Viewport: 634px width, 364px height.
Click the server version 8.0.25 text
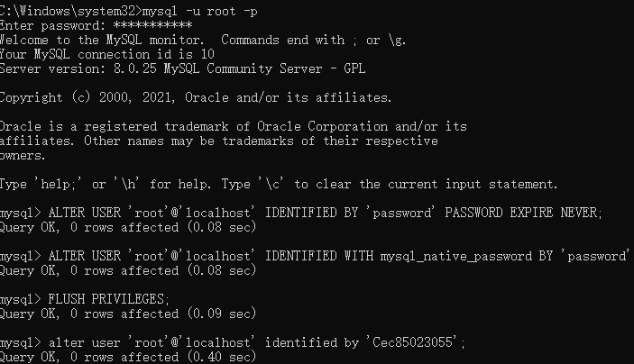tap(134, 68)
